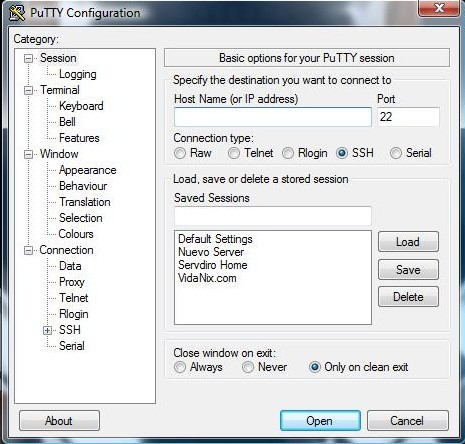Image resolution: width=465 pixels, height=444 pixels.
Task: Collapse the Connection tree branch
Action: (x=28, y=250)
